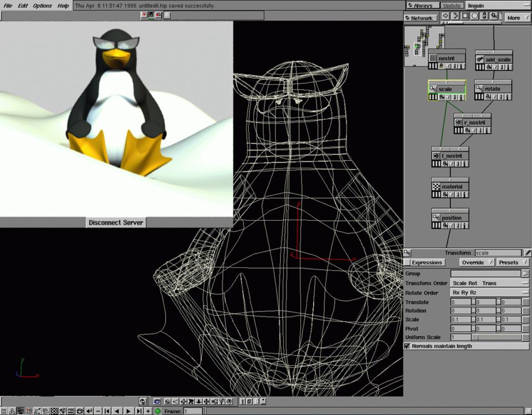Click the square box icon in network toolbar
The width and height of the screenshot is (532, 415).
coord(464,17)
